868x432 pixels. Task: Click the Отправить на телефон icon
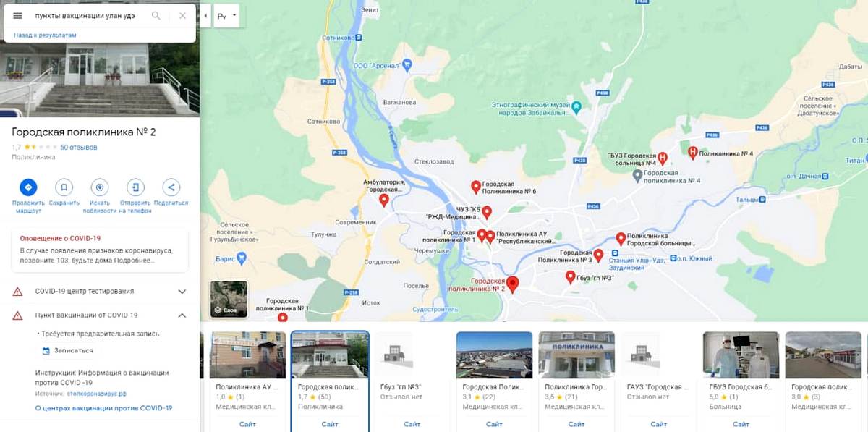(x=135, y=187)
